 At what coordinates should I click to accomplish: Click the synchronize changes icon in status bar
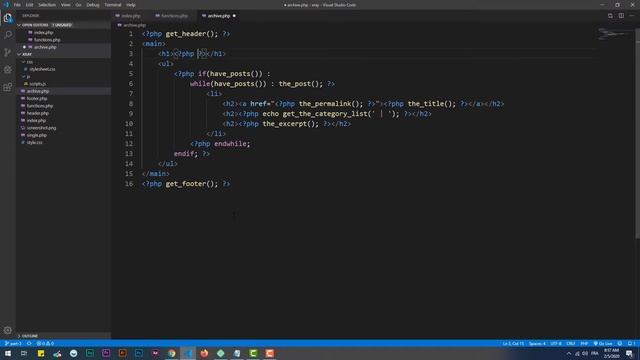(x=29, y=344)
